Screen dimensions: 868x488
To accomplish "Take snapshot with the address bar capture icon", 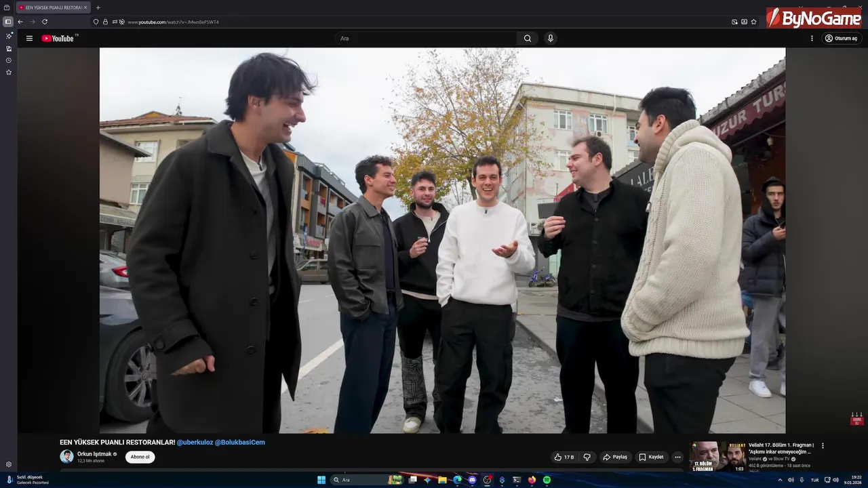I will click(734, 22).
